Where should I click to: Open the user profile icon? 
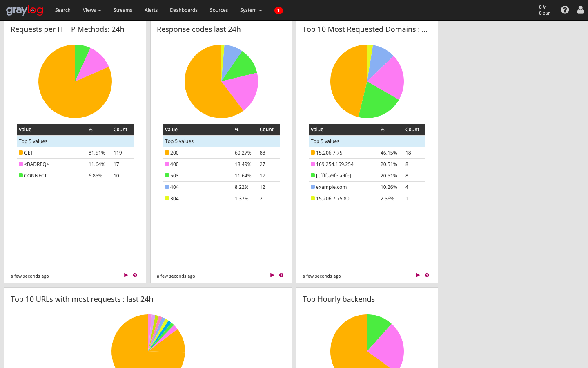(x=580, y=10)
